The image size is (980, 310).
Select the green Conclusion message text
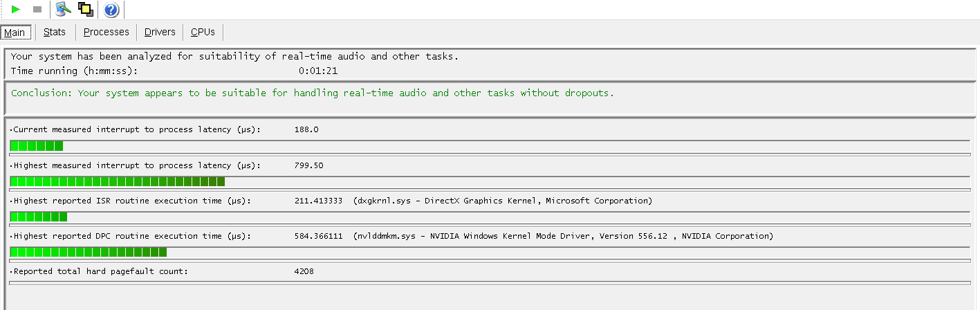(x=313, y=93)
